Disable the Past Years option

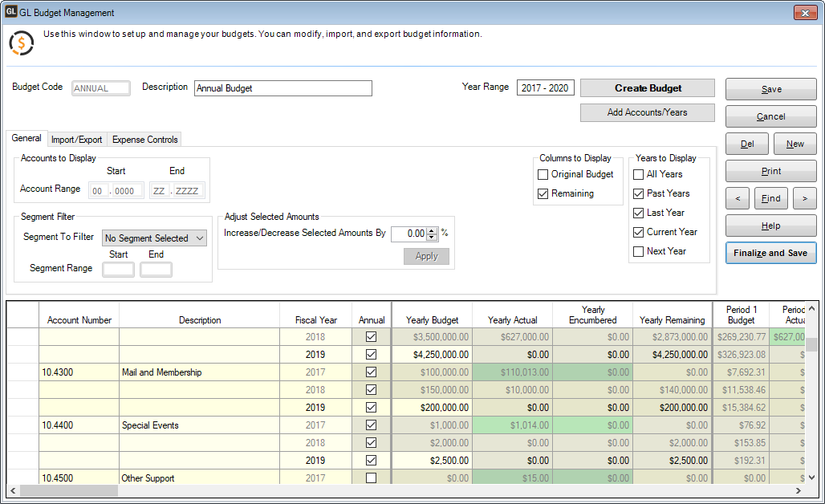638,193
